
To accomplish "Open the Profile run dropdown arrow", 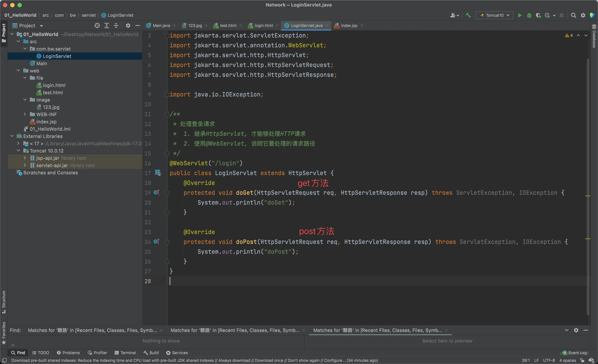I will (x=554, y=15).
